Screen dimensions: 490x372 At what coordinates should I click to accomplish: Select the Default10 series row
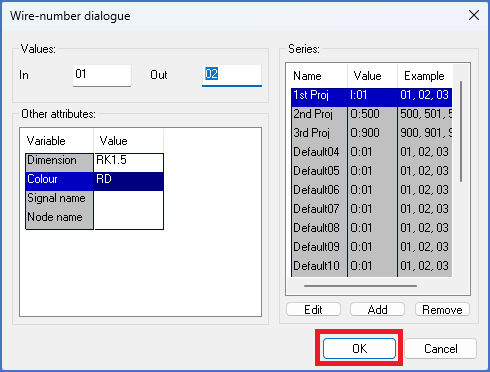pyautogui.click(x=371, y=268)
